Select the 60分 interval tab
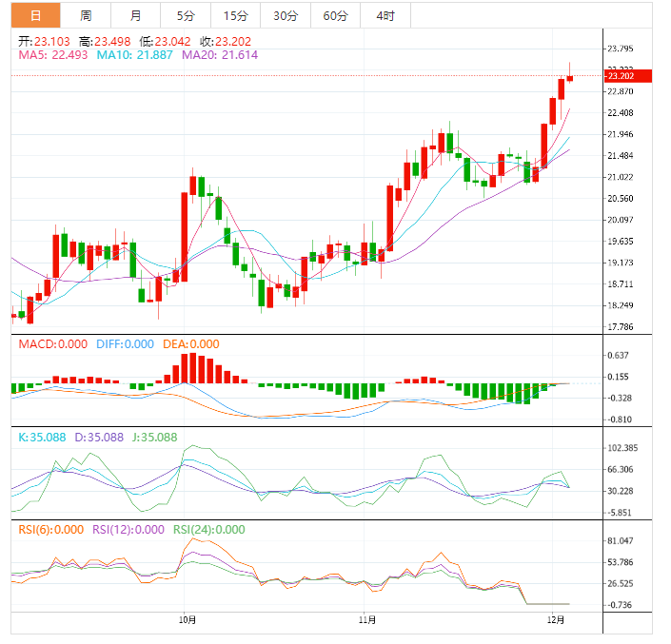Screen dimensions: 671x644 click(x=335, y=15)
